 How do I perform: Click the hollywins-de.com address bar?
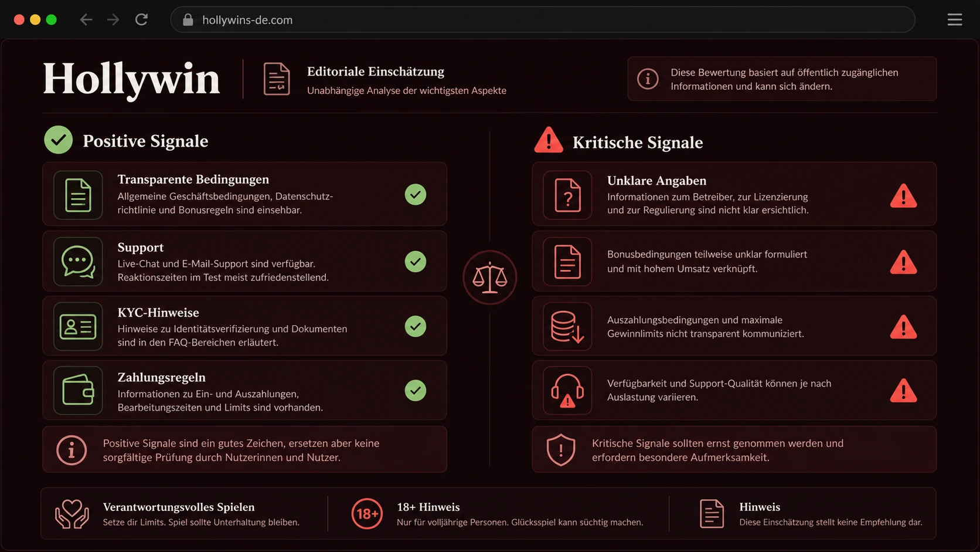[x=543, y=20]
